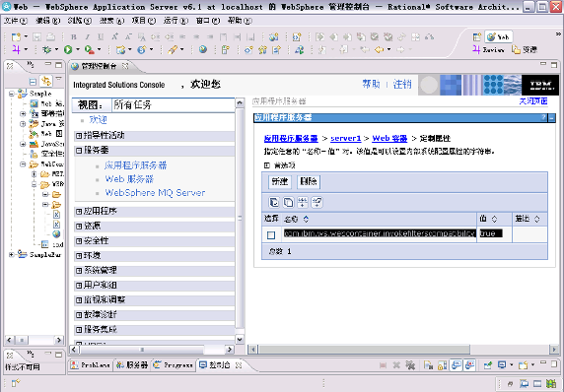This screenshot has height=392, width=564.
Task: Expand the Sample project tree node
Action: pyautogui.click(x=12, y=94)
